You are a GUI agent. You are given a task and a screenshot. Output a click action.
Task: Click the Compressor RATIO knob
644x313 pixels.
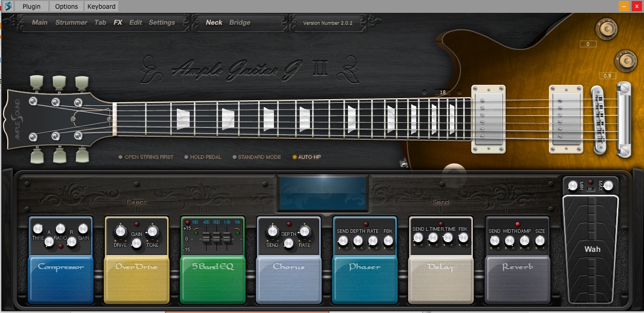point(61,229)
